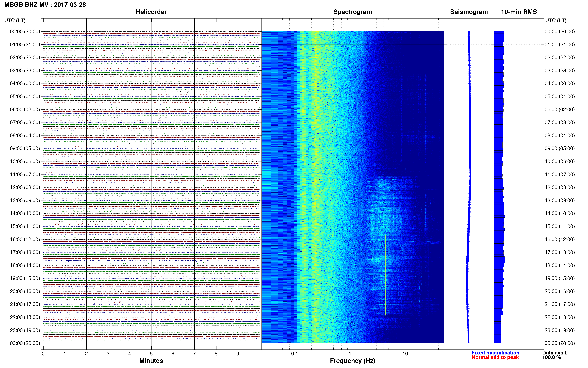This screenshot has height=368, width=588.
Task: Click the red 'Normalised to peak' legend text
Action: click(x=495, y=357)
